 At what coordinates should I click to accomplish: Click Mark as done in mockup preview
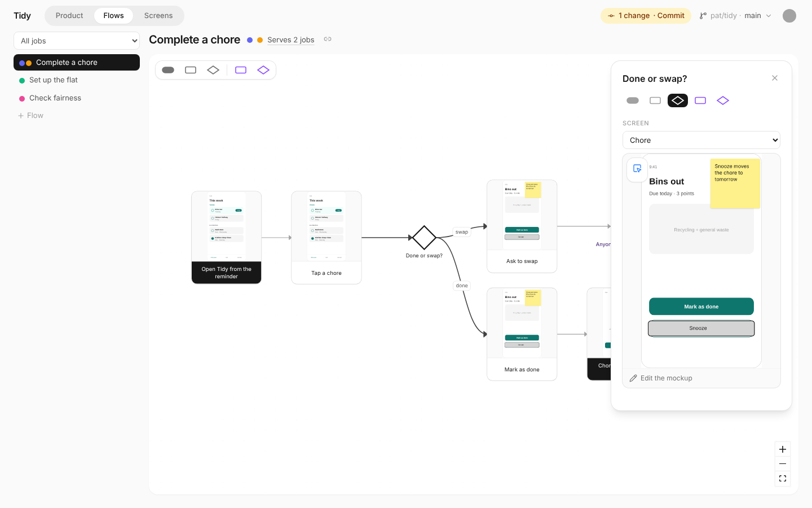pos(701,306)
